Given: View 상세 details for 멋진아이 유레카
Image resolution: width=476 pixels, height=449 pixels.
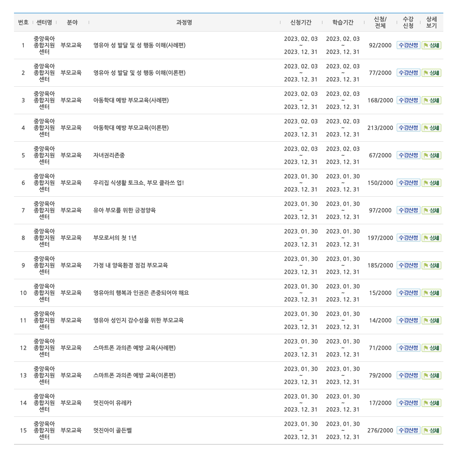Looking at the screenshot, I should click(431, 403).
